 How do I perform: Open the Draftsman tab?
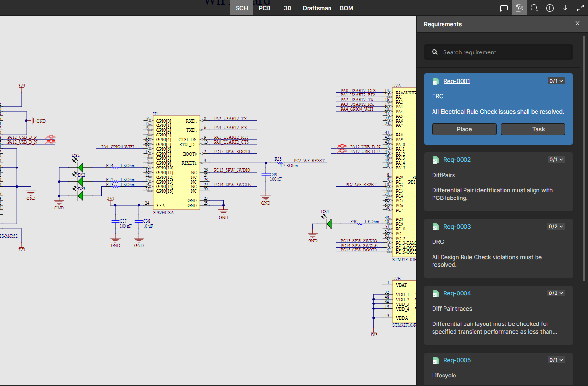tap(317, 8)
